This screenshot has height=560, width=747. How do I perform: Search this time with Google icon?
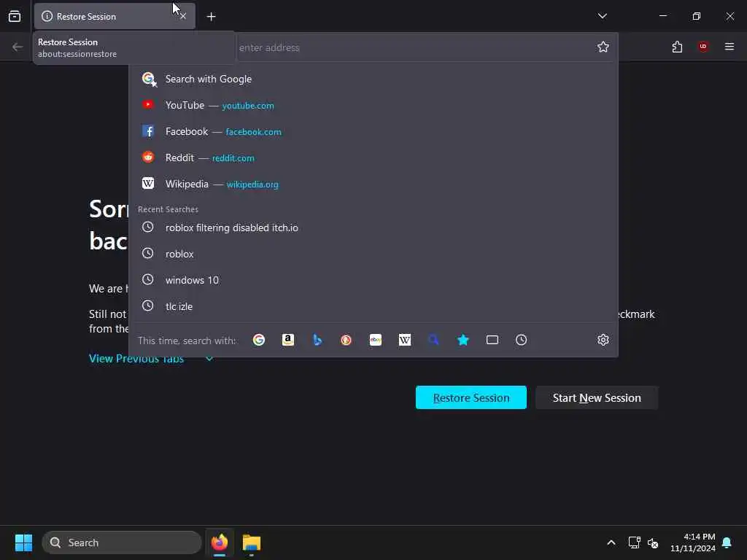[259, 340]
